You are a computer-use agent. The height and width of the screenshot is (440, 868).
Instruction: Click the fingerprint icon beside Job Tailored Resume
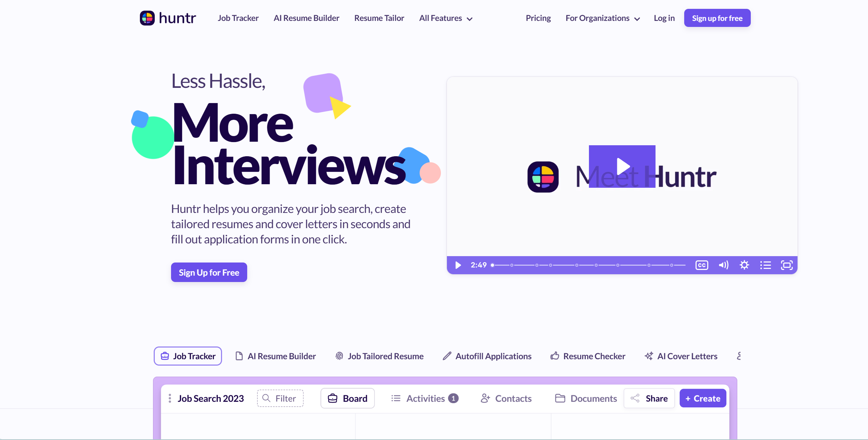point(339,356)
